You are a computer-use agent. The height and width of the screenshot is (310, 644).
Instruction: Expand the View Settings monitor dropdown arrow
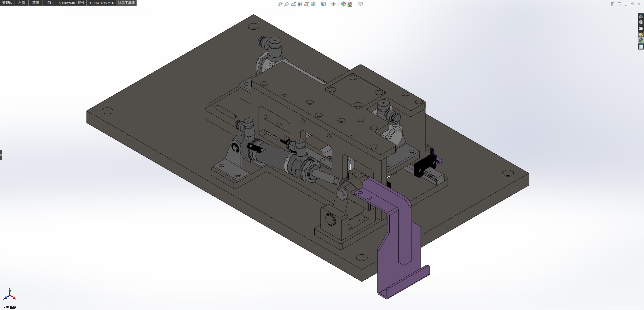pos(365,4)
